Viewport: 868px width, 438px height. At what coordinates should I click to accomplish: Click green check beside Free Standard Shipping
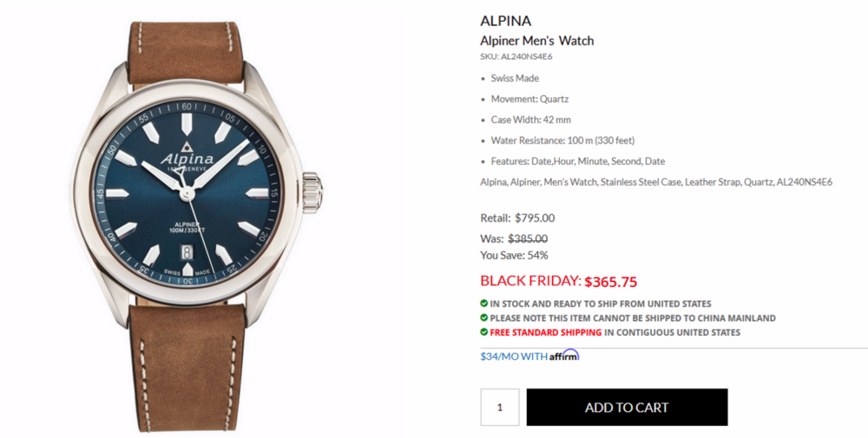point(484,331)
